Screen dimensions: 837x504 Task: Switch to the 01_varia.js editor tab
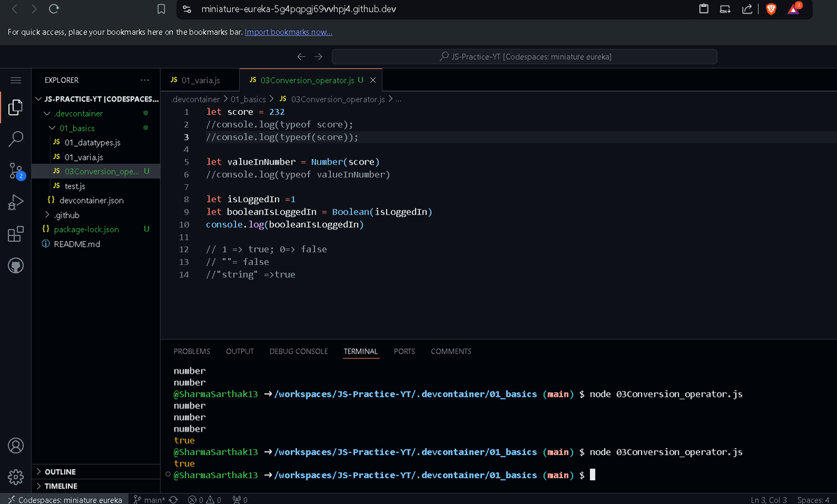(199, 80)
